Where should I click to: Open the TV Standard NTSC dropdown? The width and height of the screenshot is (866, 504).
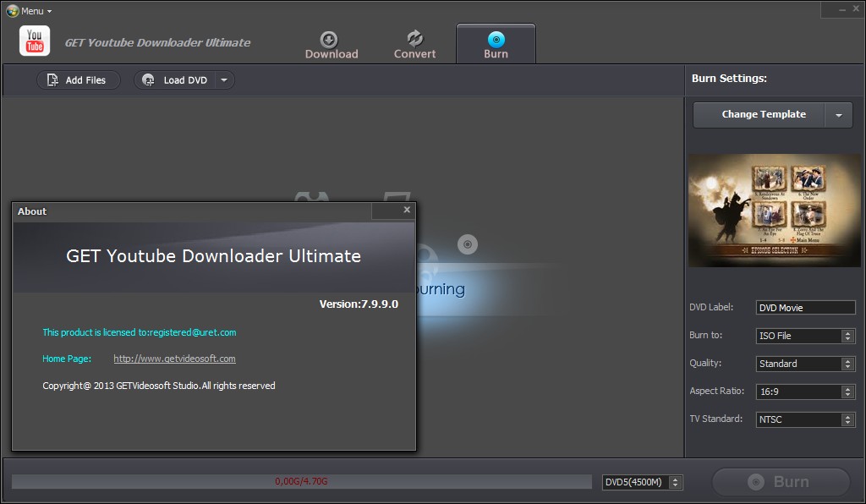pos(805,419)
